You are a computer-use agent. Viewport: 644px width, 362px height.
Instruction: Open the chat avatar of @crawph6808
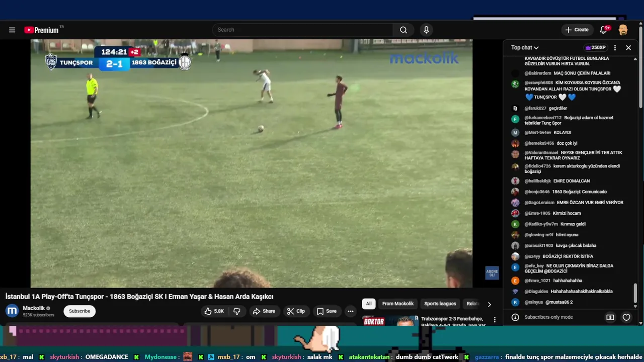pyautogui.click(x=515, y=84)
